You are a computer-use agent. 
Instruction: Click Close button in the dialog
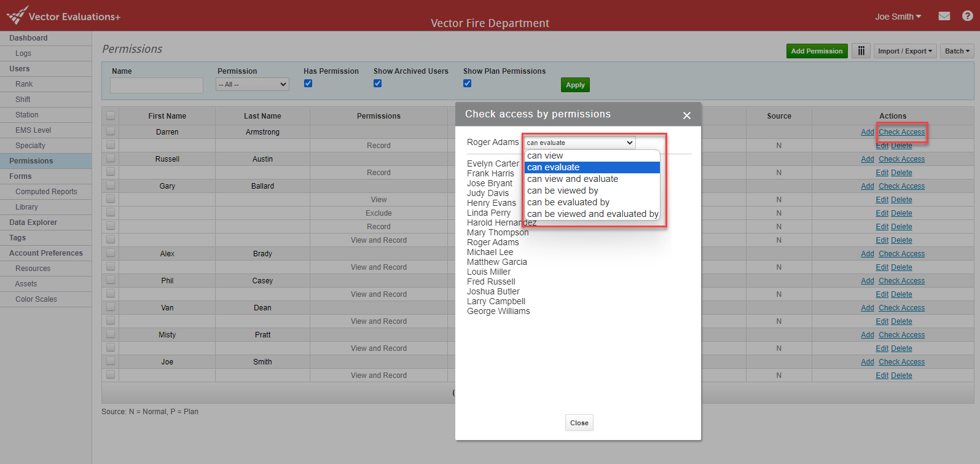click(x=579, y=423)
